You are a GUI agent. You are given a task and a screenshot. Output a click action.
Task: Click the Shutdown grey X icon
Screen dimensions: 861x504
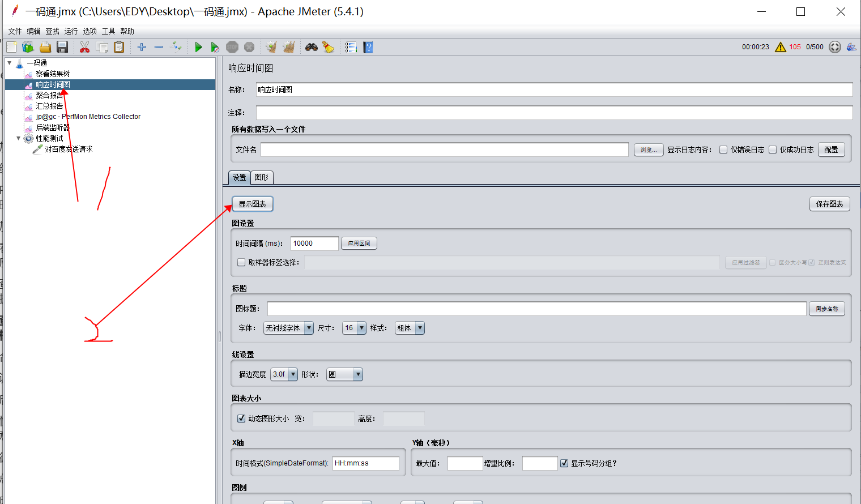(249, 47)
